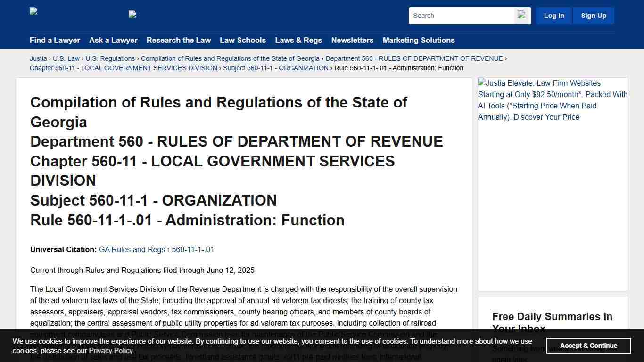Navigate to Research the Law
This screenshot has width=644, height=362.
pyautogui.click(x=179, y=40)
